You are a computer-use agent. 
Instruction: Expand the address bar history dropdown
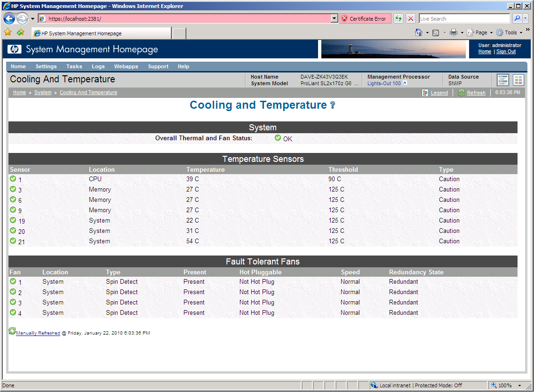click(335, 19)
